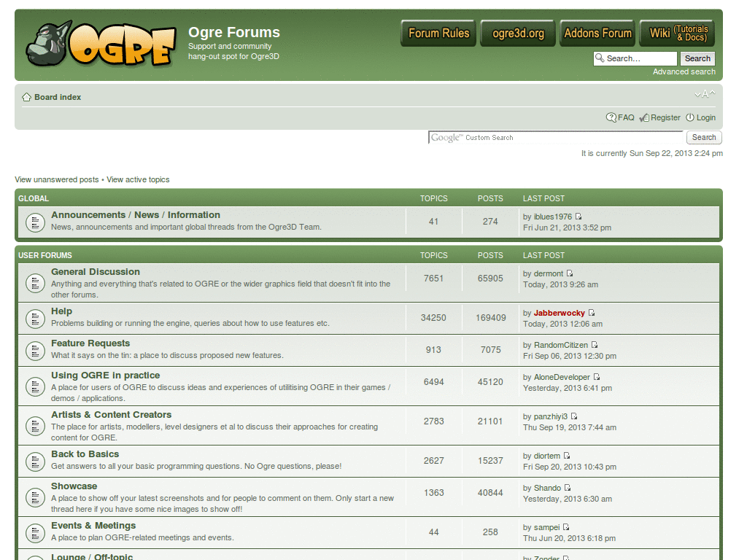Open user profile iblues1976
The height and width of the screenshot is (560, 747).
pyautogui.click(x=553, y=217)
